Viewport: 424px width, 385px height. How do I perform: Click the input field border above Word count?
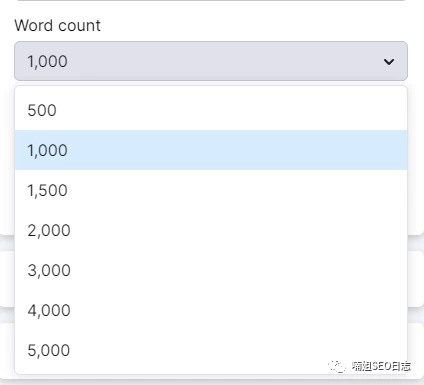[x=211, y=0]
